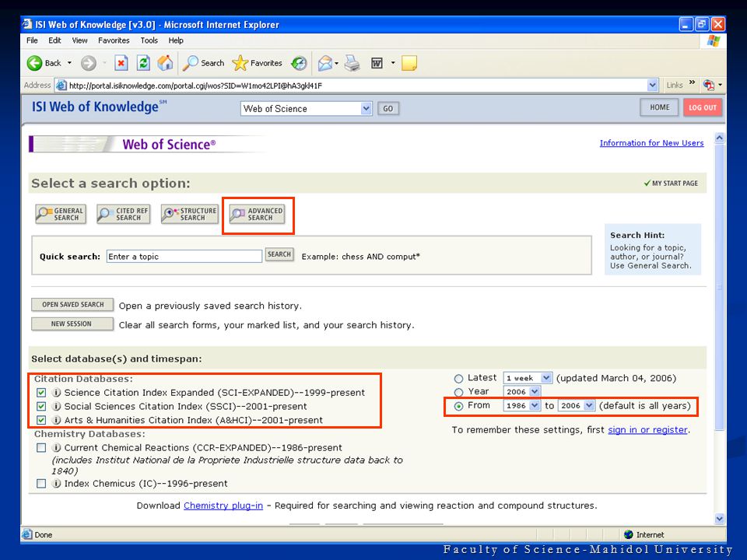Click the OPEN SAVED SEARCH button

click(72, 305)
